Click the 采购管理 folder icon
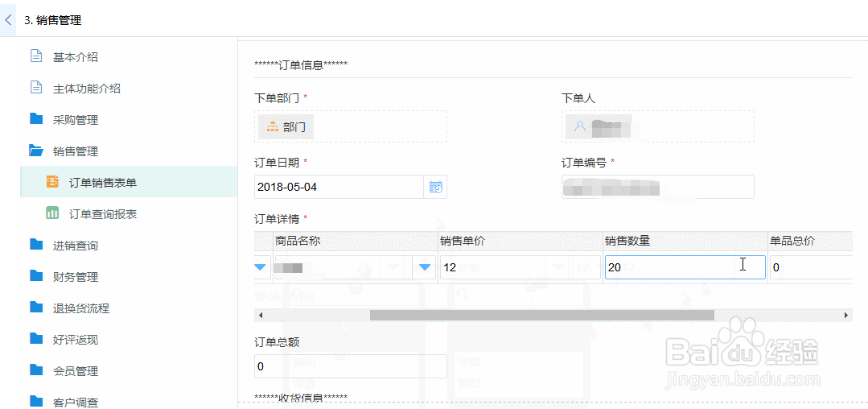The width and height of the screenshot is (868, 409). (36, 118)
